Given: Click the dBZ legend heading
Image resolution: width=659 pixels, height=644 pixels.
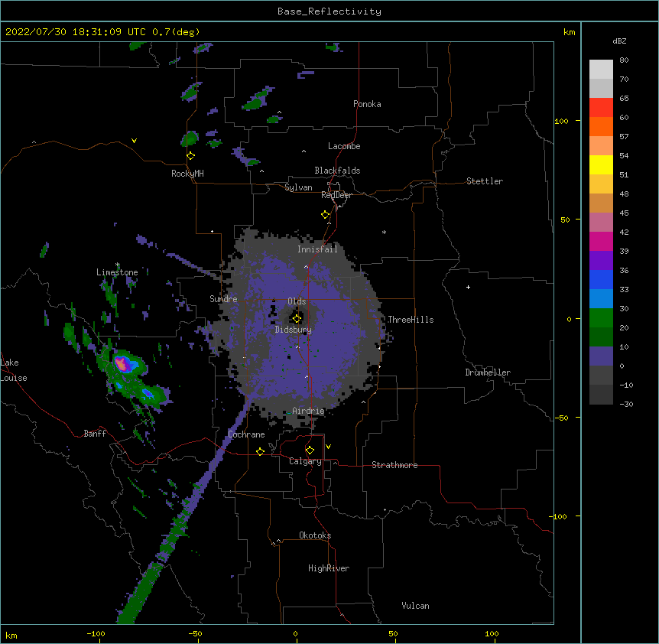Looking at the screenshot, I should pyautogui.click(x=619, y=41).
